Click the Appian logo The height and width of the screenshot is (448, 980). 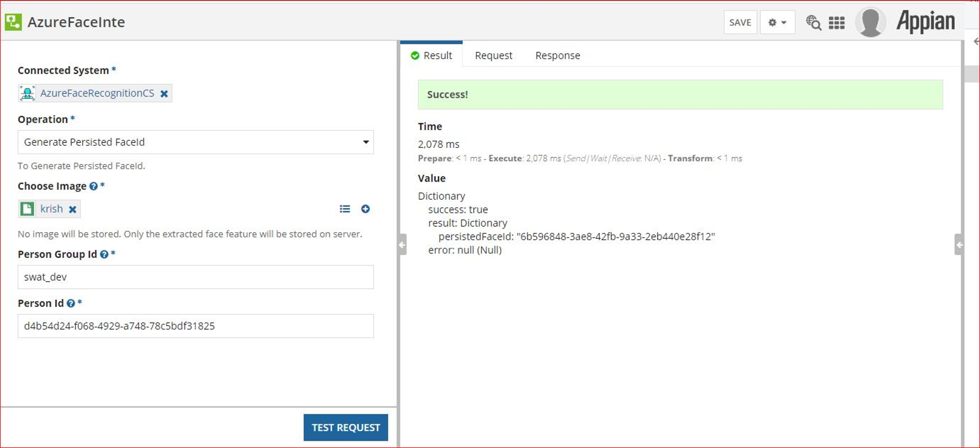tap(926, 22)
